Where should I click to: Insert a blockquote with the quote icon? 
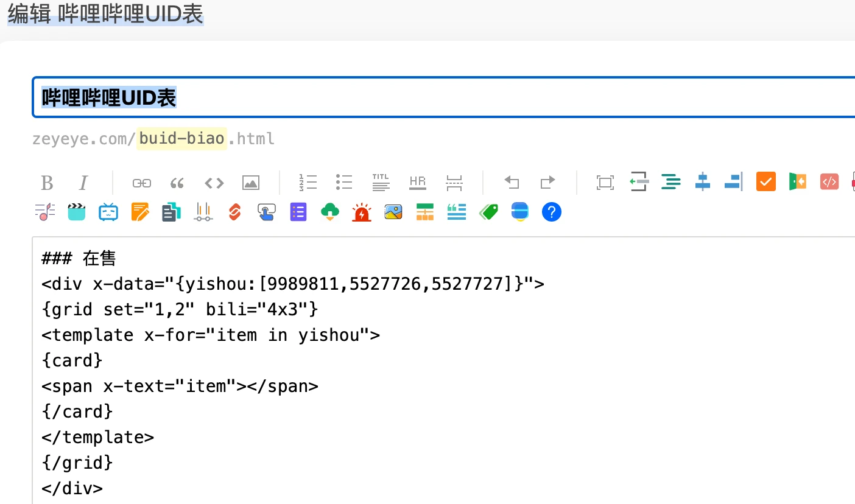point(177,183)
